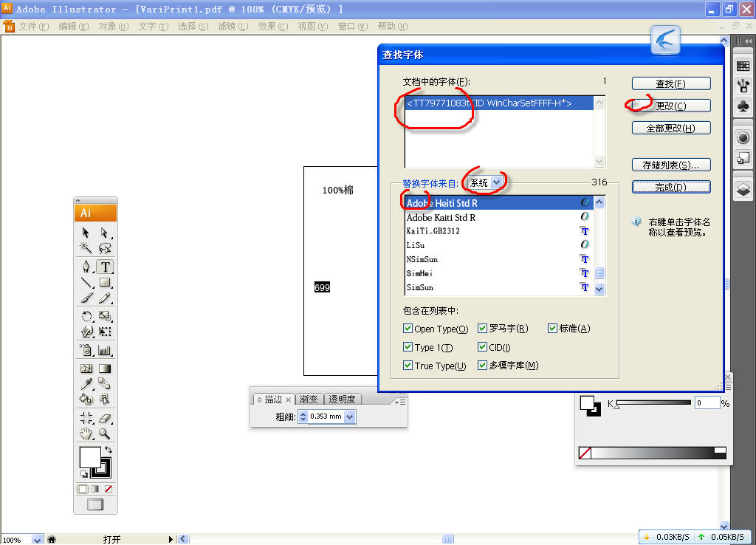Open the Layers panel icon in dock
Screen dimensions: 756x545
(743, 190)
